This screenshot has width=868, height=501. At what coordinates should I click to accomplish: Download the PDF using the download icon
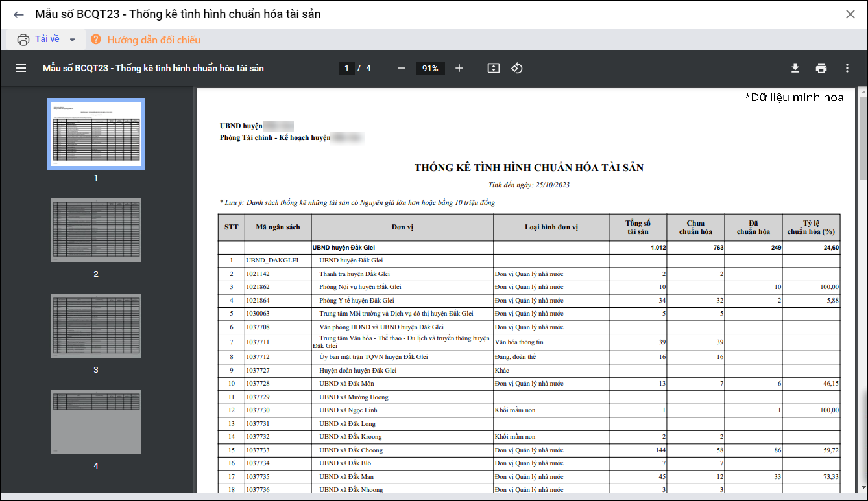point(795,68)
